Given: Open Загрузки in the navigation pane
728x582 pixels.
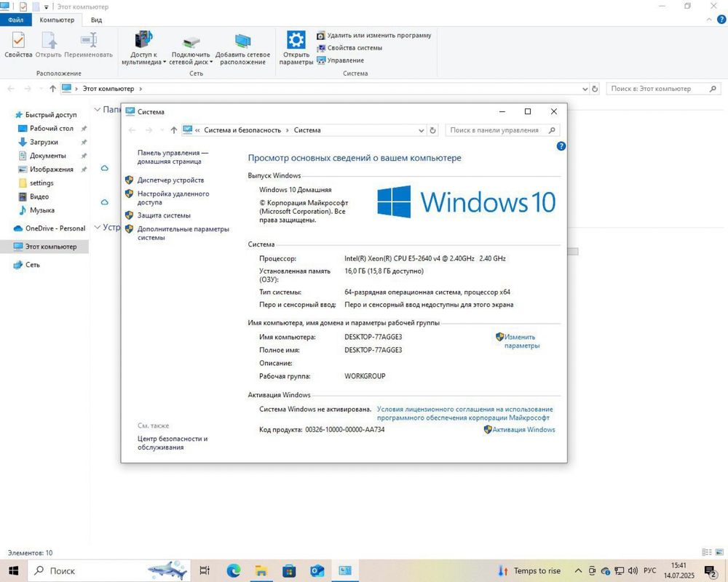Looking at the screenshot, I should pyautogui.click(x=39, y=142).
